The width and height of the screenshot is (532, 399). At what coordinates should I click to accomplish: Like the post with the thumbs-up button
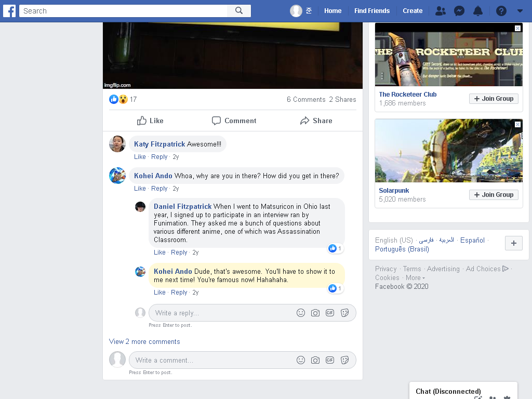(150, 121)
